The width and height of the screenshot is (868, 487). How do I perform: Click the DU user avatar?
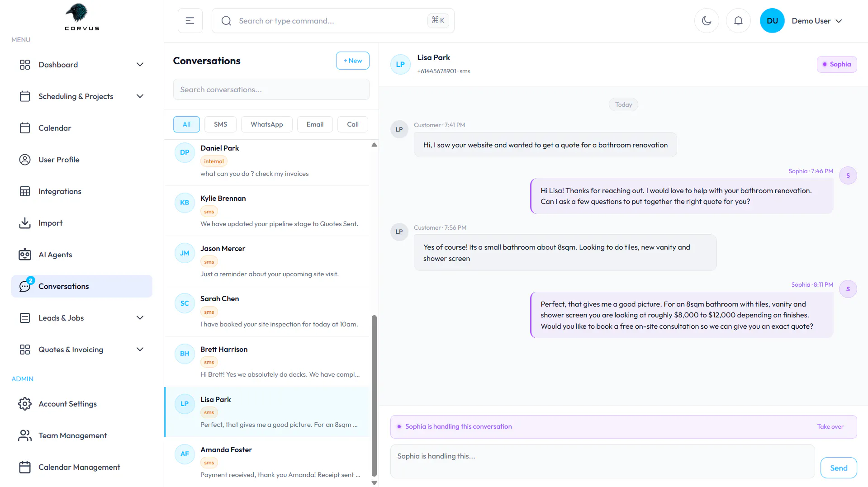tap(772, 21)
